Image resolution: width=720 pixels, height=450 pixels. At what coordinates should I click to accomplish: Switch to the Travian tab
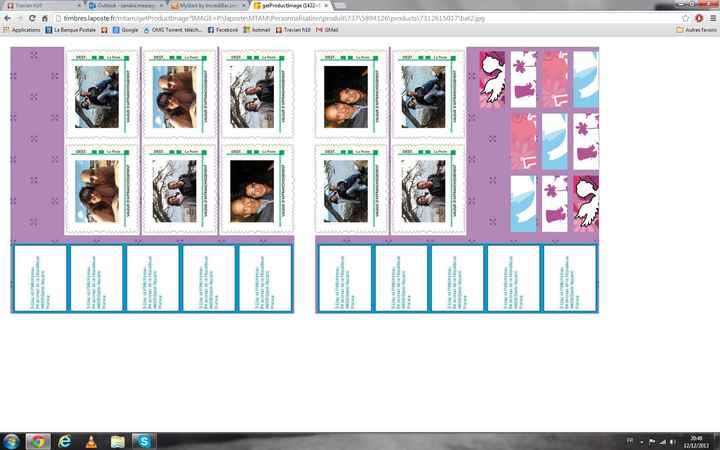click(x=44, y=6)
